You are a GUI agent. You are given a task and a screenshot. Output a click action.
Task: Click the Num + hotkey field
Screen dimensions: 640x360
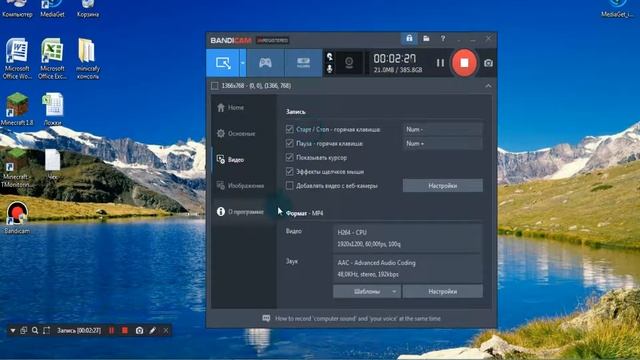(x=442, y=143)
